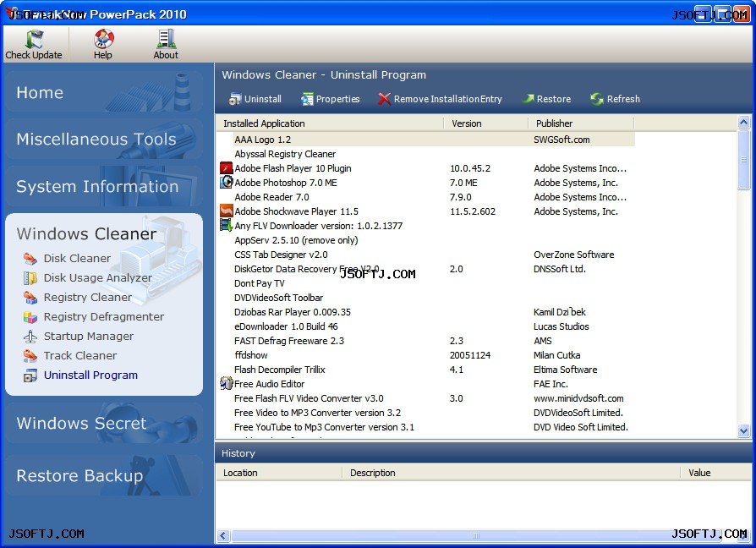Click the Disk Cleaner icon

coord(30,258)
